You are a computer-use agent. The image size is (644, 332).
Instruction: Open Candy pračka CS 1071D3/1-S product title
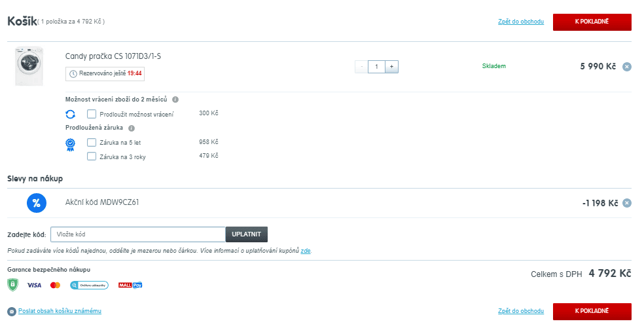pos(113,56)
